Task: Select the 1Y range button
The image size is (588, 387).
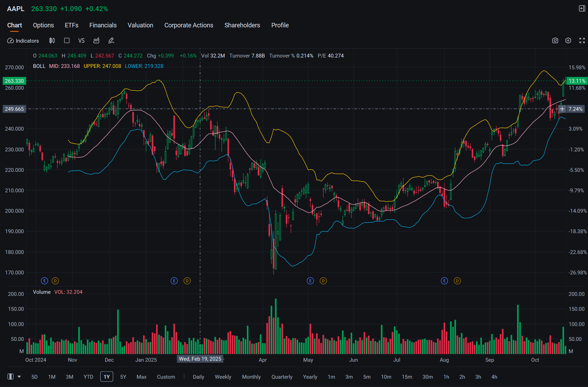Action: tap(107, 377)
